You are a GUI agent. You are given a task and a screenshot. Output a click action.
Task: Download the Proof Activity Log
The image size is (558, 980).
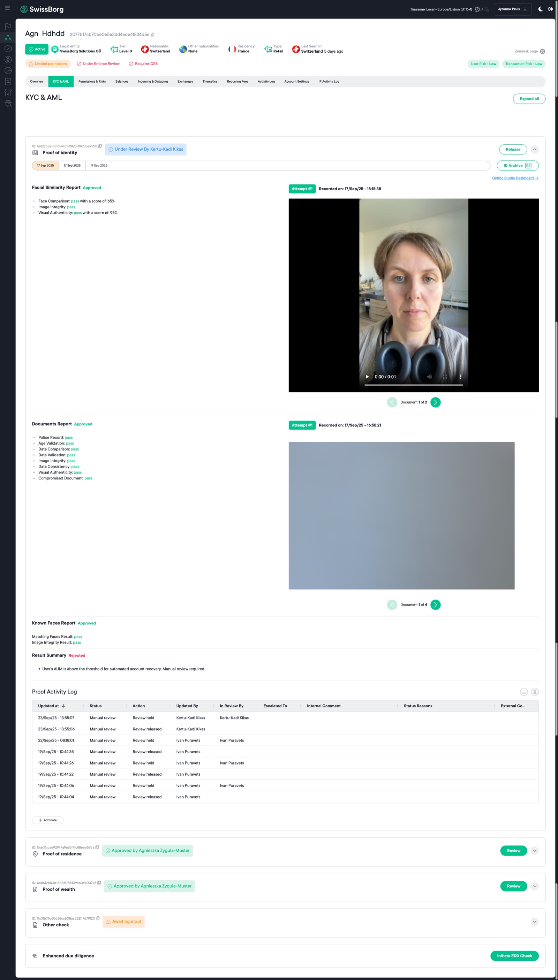pos(524,692)
